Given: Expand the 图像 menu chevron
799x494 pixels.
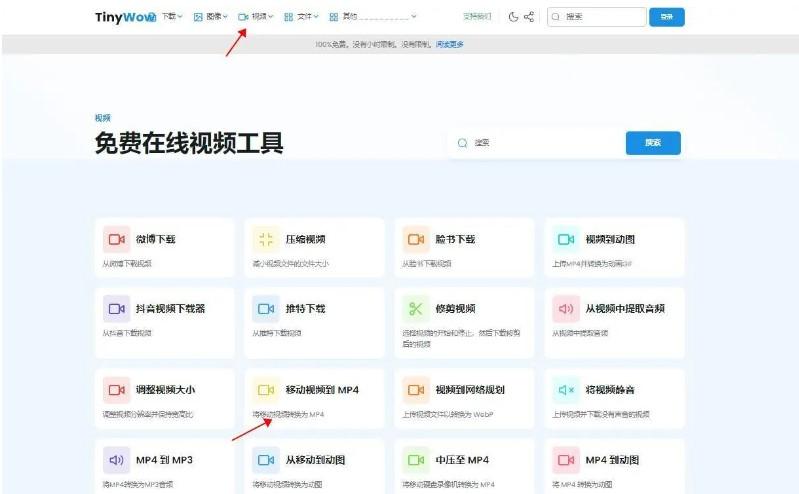Looking at the screenshot, I should point(225,17).
